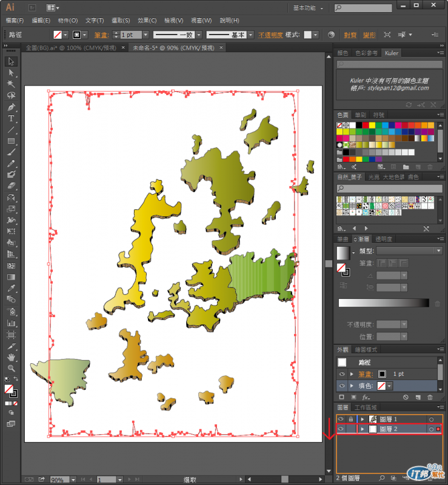Image resolution: width=448 pixels, height=485 pixels.
Task: Toggle visibility of 筆畫 appearance row
Action: pyautogui.click(x=342, y=374)
